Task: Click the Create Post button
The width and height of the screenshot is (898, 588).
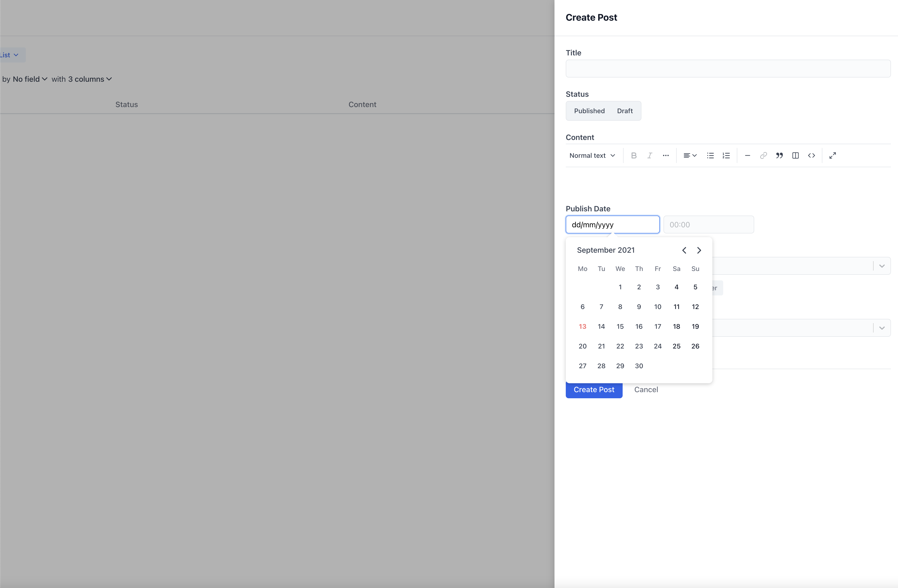Action: click(594, 390)
